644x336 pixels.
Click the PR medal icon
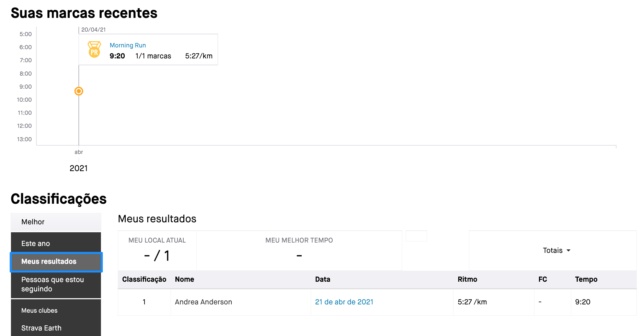click(94, 49)
